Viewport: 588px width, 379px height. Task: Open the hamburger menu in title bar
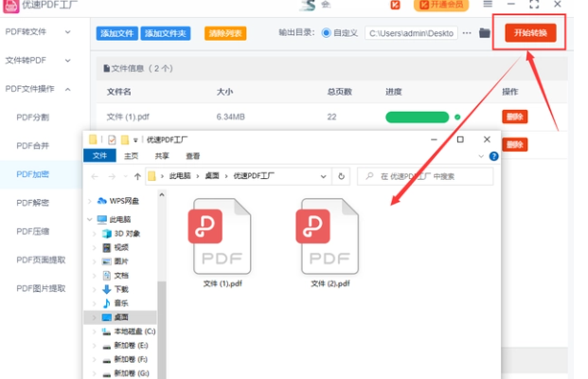488,4
